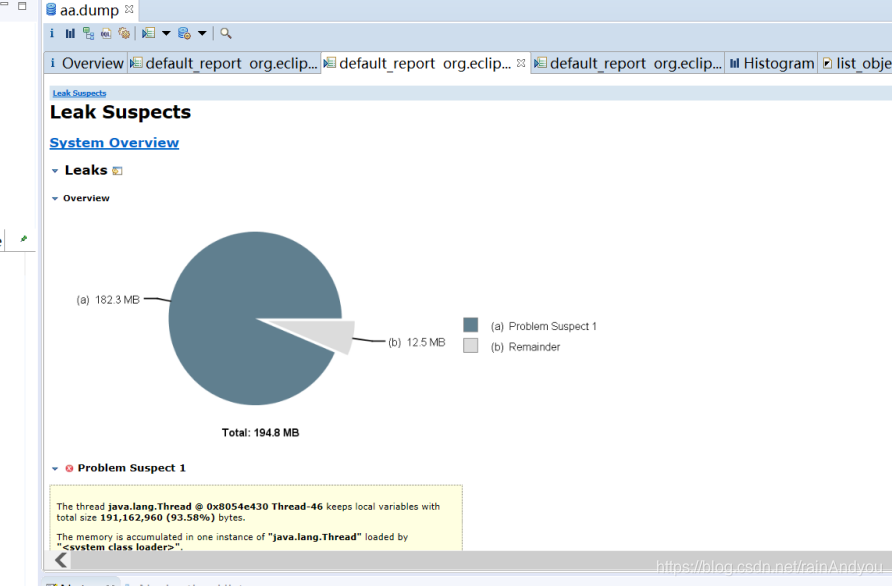Click the 'Thread-46' thread description text
Screen dimensions: 892x586
(297, 506)
